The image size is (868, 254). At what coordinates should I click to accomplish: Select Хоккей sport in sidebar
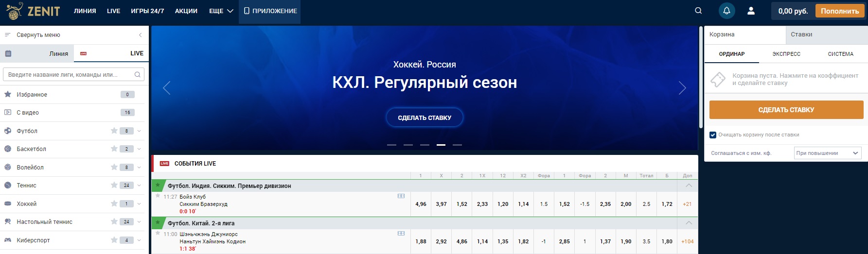click(x=27, y=203)
